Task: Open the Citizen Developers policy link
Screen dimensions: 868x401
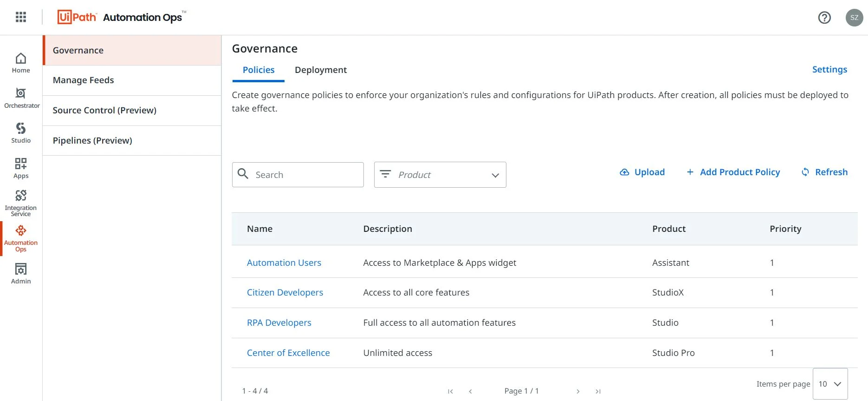Action: 285,292
